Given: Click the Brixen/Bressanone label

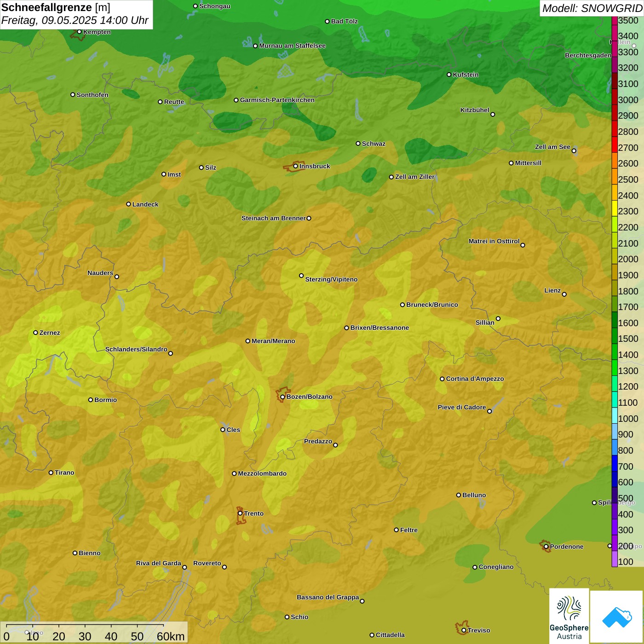Looking at the screenshot, I should (379, 328).
